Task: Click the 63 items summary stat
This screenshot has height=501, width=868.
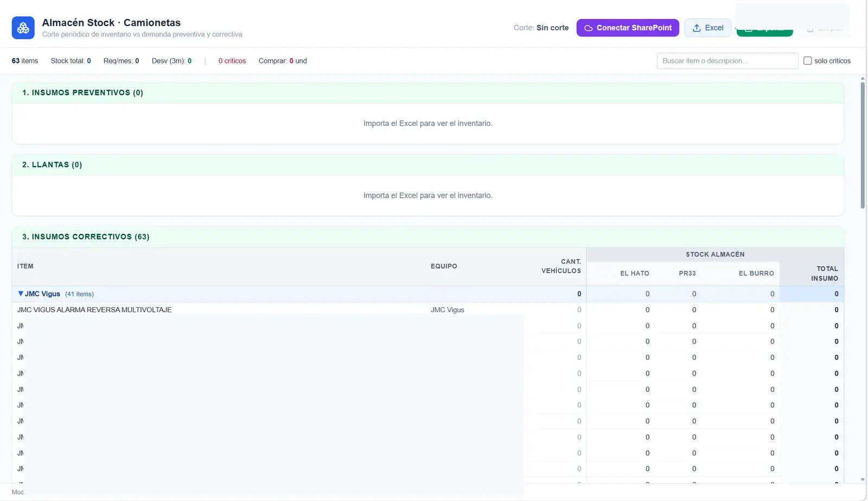Action: [25, 61]
